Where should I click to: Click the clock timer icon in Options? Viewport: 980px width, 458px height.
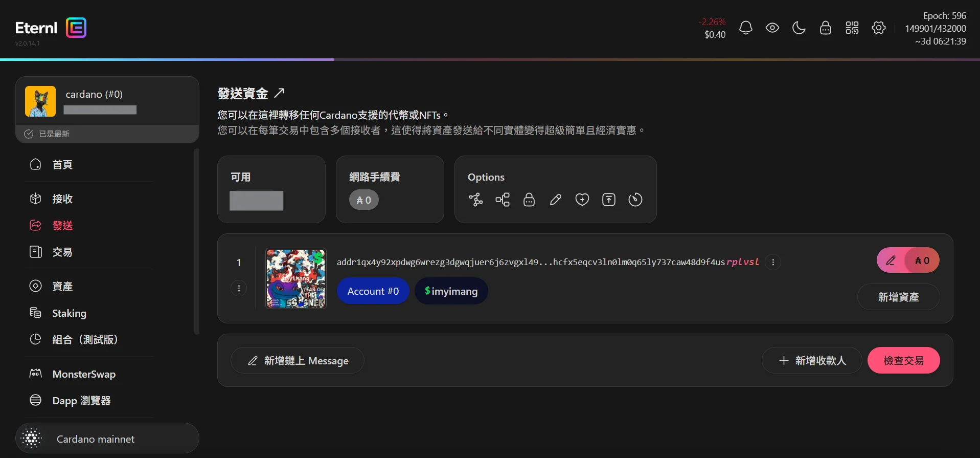635,200
